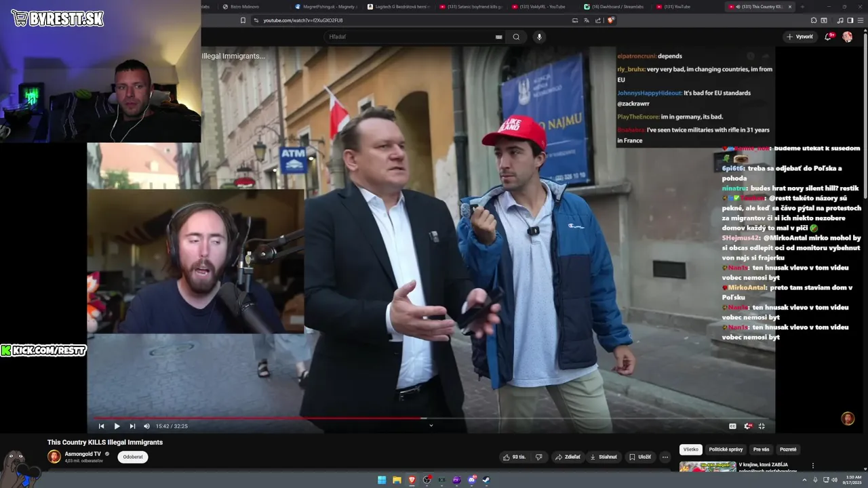Open YouTube notifications bell
The width and height of the screenshot is (868, 488).
(x=828, y=37)
